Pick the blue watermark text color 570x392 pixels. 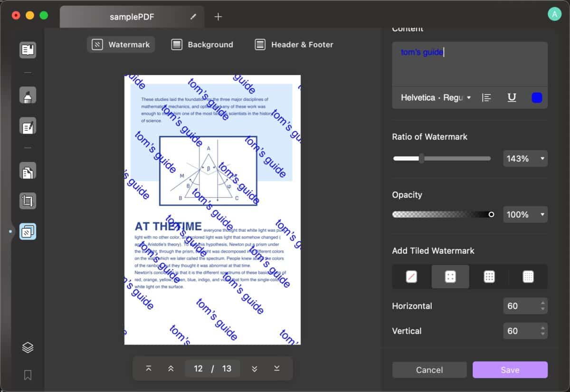coord(537,98)
